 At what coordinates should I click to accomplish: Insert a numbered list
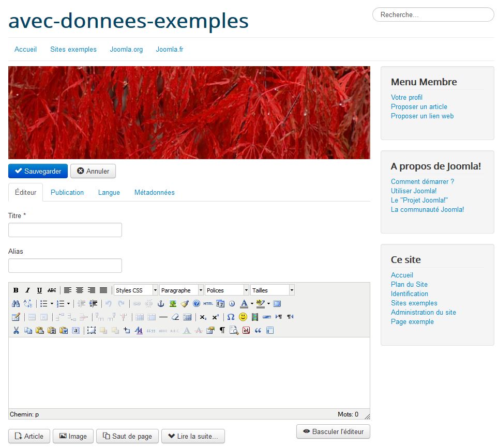(x=61, y=304)
